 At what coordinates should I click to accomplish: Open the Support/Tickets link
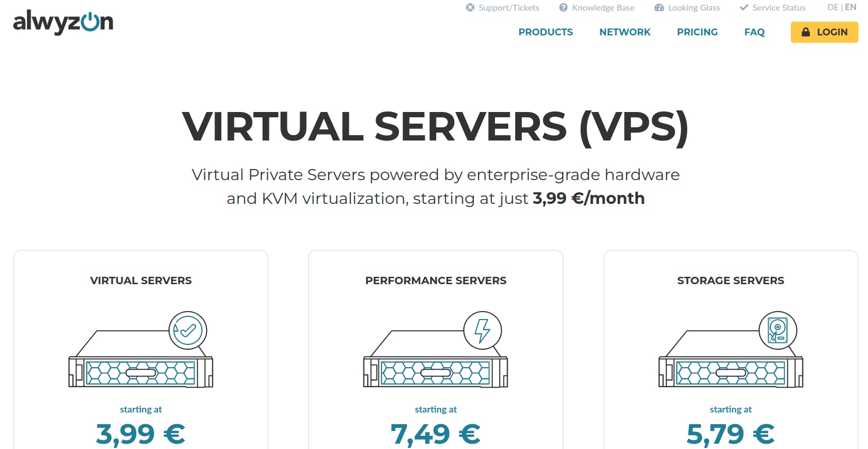pos(503,7)
